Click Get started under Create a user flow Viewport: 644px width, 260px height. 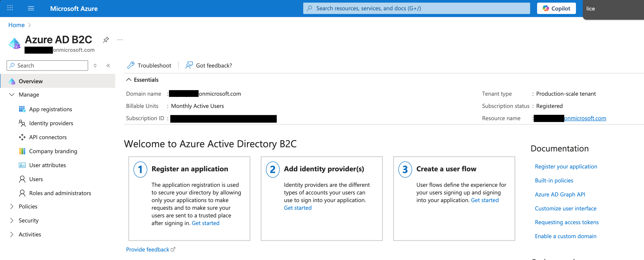point(485,200)
